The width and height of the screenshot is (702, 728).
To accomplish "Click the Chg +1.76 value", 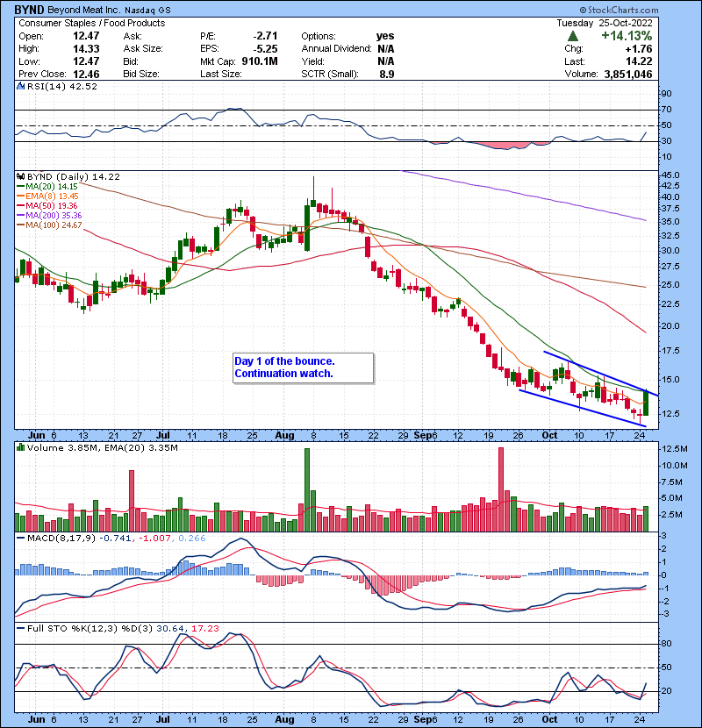I will coord(638,49).
